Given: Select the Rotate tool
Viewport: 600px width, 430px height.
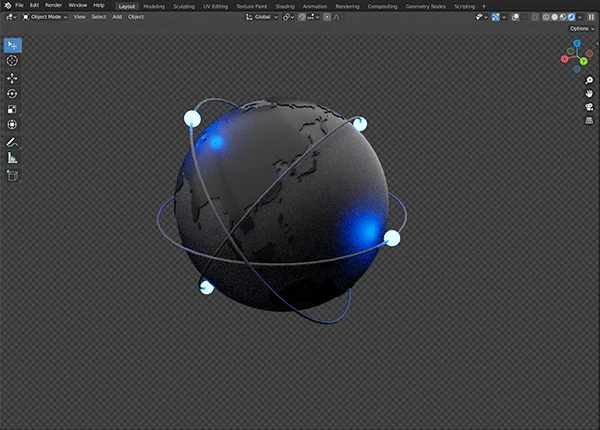Looking at the screenshot, I should tap(12, 94).
